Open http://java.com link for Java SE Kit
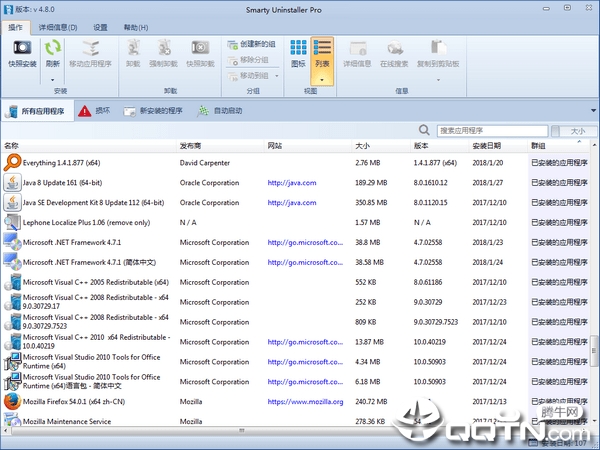The height and width of the screenshot is (450, 600). 292,202
